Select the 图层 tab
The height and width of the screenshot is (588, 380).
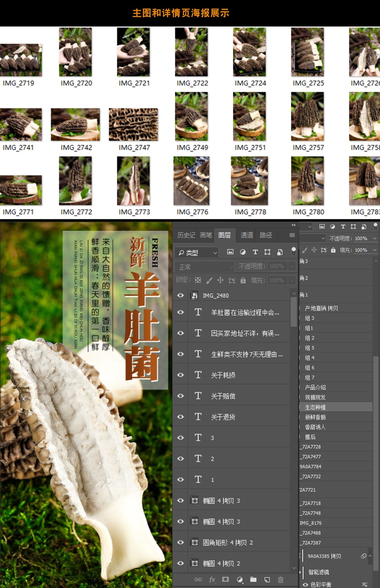pyautogui.click(x=225, y=235)
